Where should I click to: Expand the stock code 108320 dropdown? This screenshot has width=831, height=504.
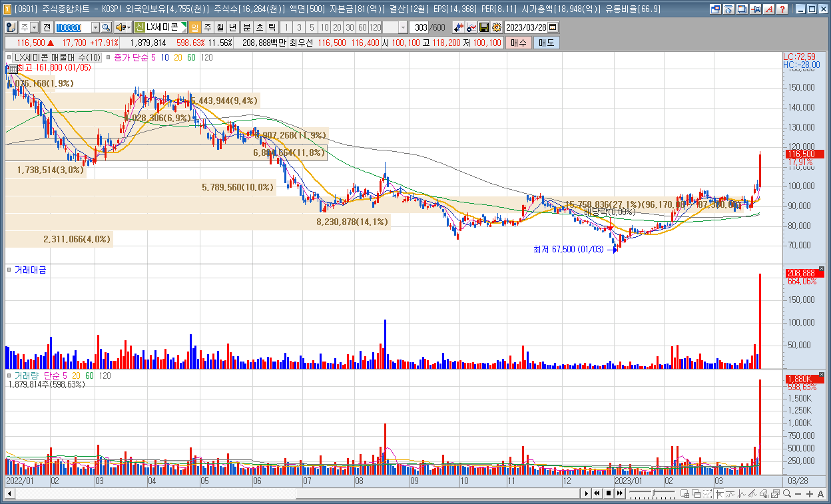pos(95,27)
